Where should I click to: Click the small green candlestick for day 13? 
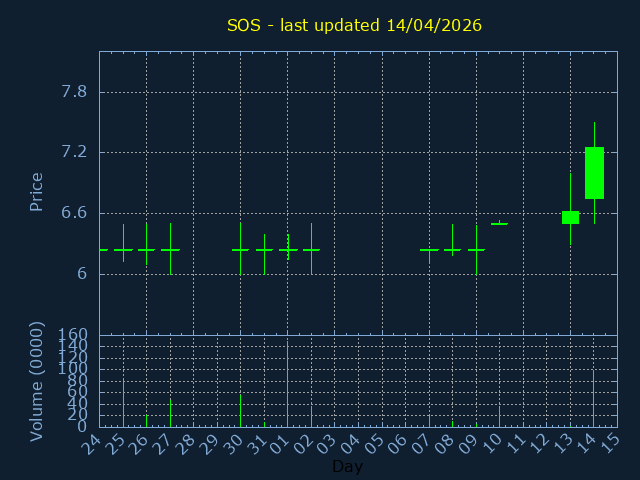(x=570, y=217)
